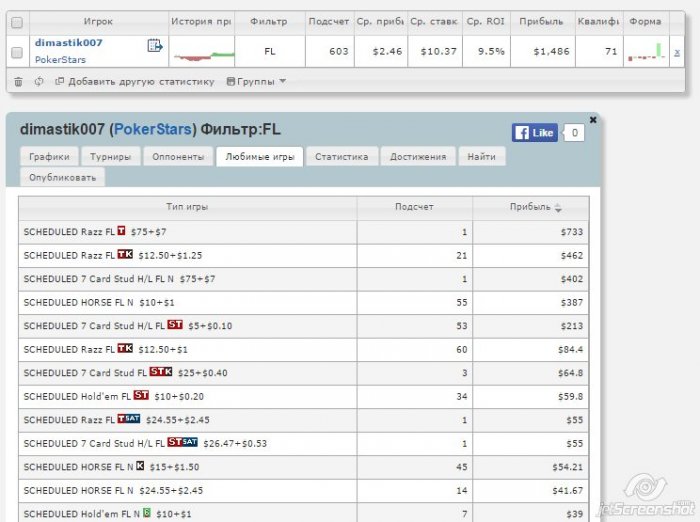Switch to the Оппоненты tab
Screen dimensions: 700x522
pos(178,157)
